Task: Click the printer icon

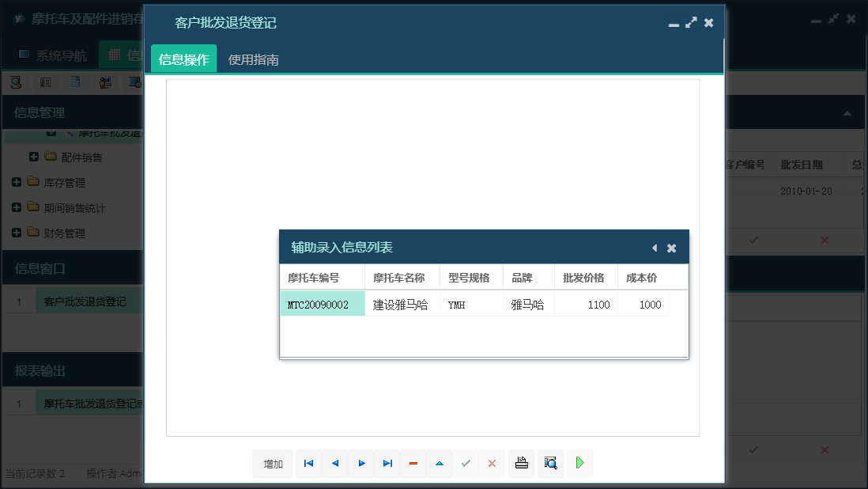Action: (521, 464)
